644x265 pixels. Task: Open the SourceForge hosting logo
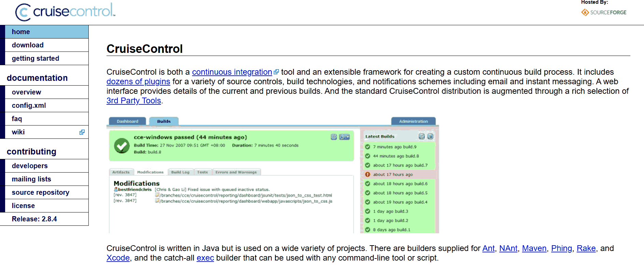point(604,13)
